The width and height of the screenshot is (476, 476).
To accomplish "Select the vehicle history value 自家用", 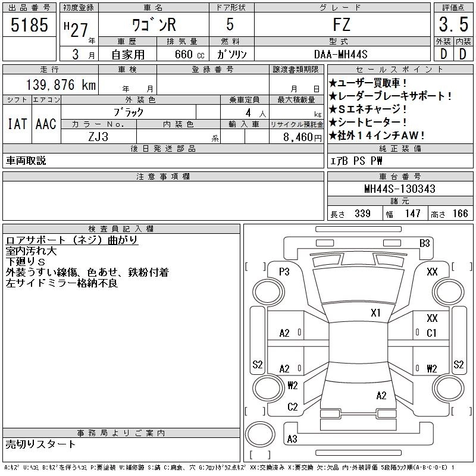I will coord(128,55).
